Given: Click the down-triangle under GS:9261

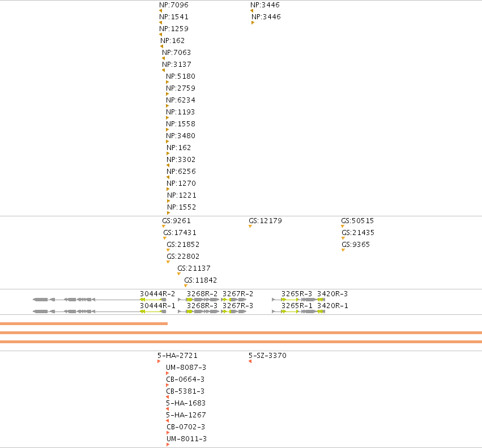Looking at the screenshot, I should [164, 227].
